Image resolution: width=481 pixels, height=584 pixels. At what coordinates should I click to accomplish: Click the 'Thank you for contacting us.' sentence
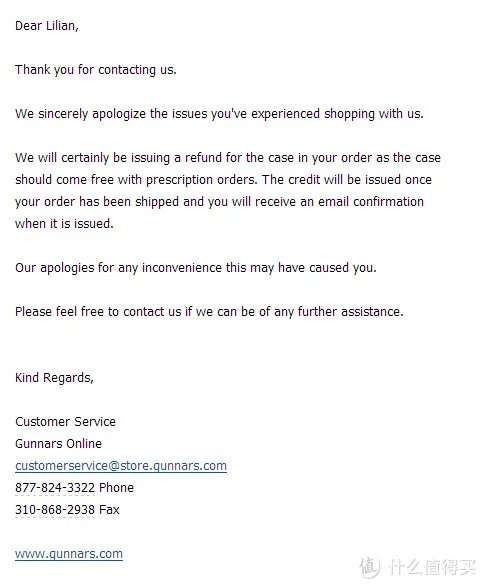tap(96, 70)
